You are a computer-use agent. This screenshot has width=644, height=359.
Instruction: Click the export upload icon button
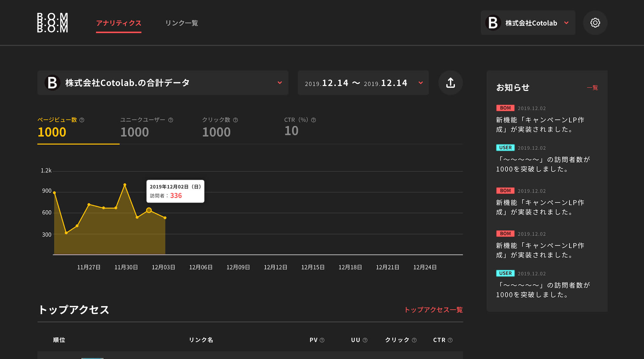450,83
